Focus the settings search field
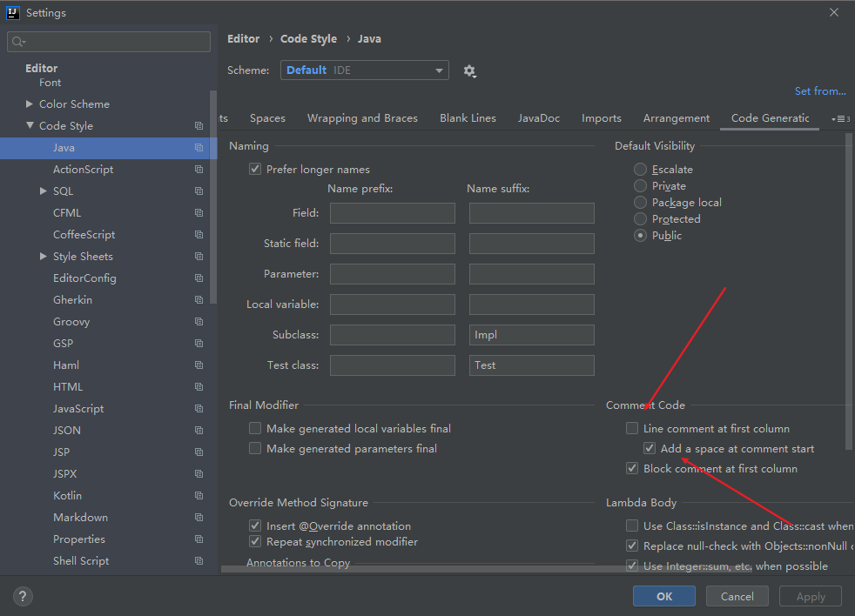 (109, 42)
